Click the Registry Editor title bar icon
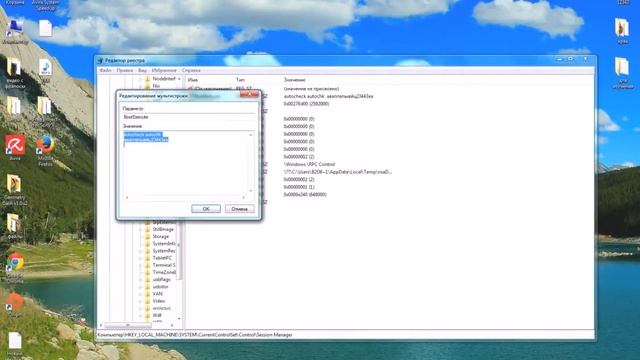 click(x=100, y=60)
